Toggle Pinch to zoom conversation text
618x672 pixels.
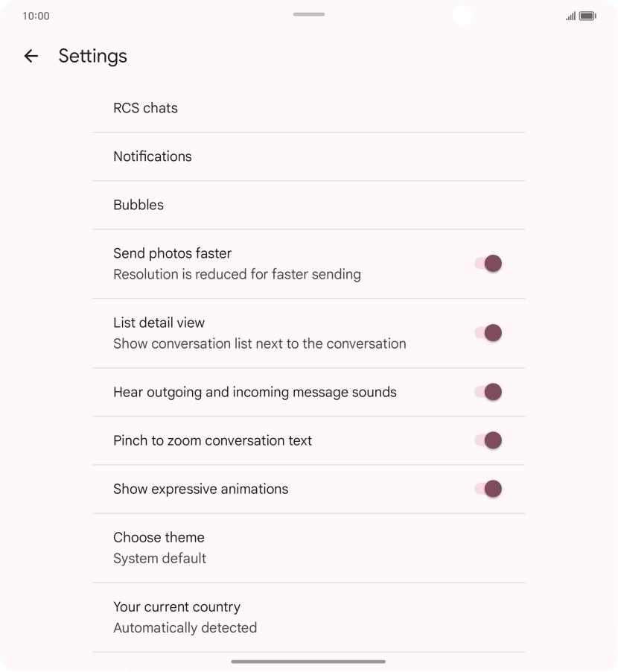pos(488,440)
